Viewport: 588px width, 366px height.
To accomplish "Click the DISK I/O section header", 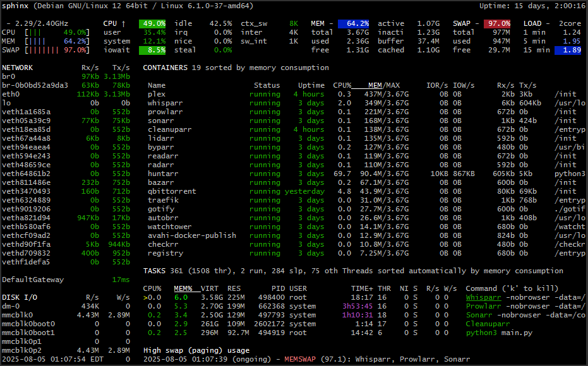I will point(20,297).
